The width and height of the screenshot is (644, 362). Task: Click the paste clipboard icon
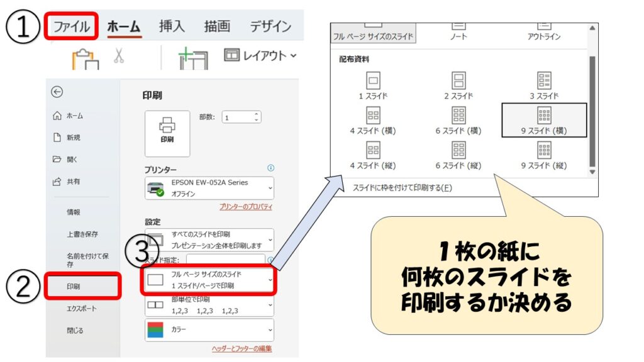[86, 59]
